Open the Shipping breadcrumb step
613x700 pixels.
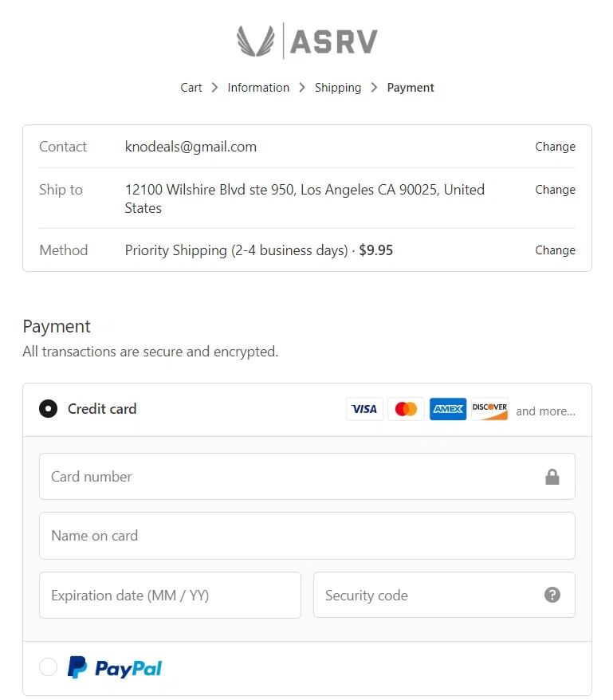point(338,88)
